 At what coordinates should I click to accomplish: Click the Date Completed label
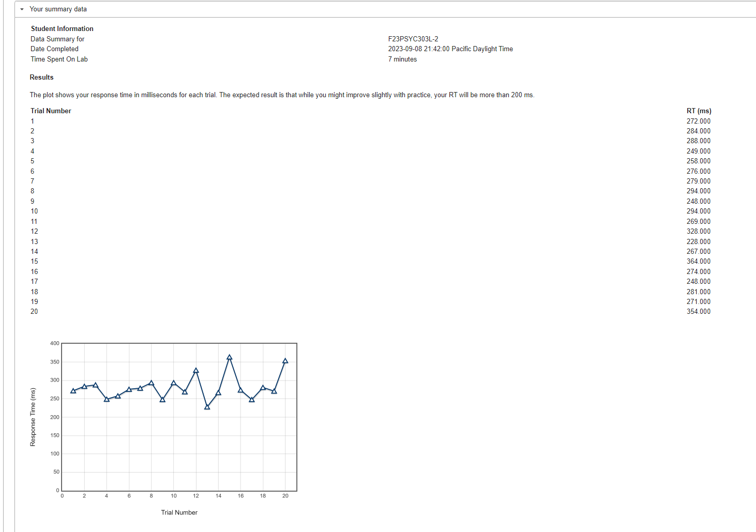[x=54, y=49]
